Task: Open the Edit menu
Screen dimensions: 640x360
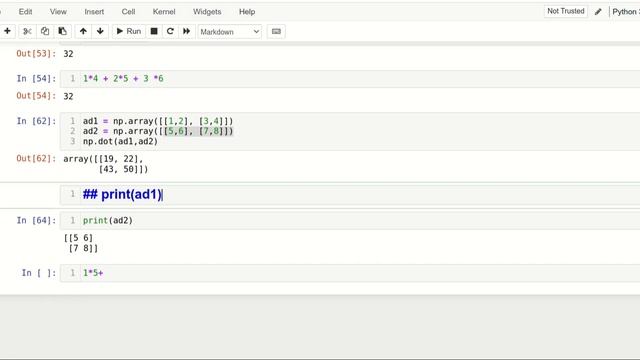Action: coord(25,12)
